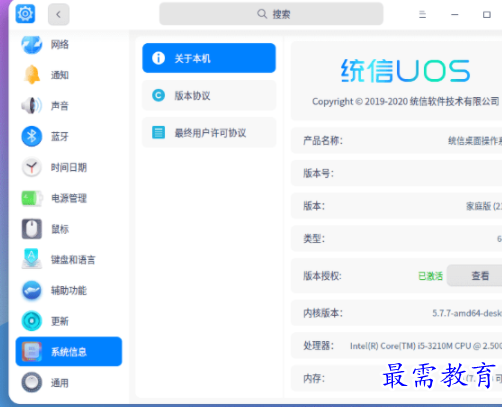The height and width of the screenshot is (407, 504).
Task: Select the 关于本机 tab
Action: 209,58
